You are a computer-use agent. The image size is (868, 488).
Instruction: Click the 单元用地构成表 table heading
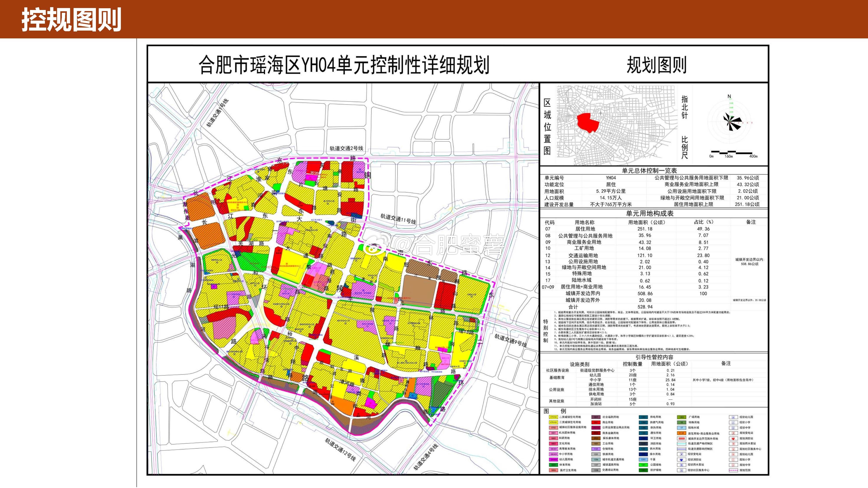click(x=650, y=213)
